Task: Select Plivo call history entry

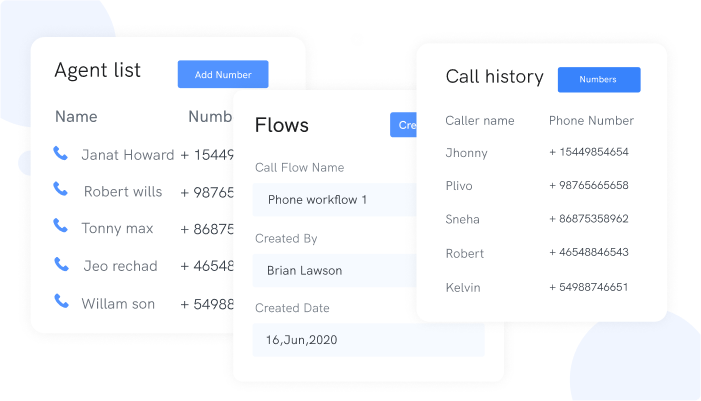Action: (459, 186)
